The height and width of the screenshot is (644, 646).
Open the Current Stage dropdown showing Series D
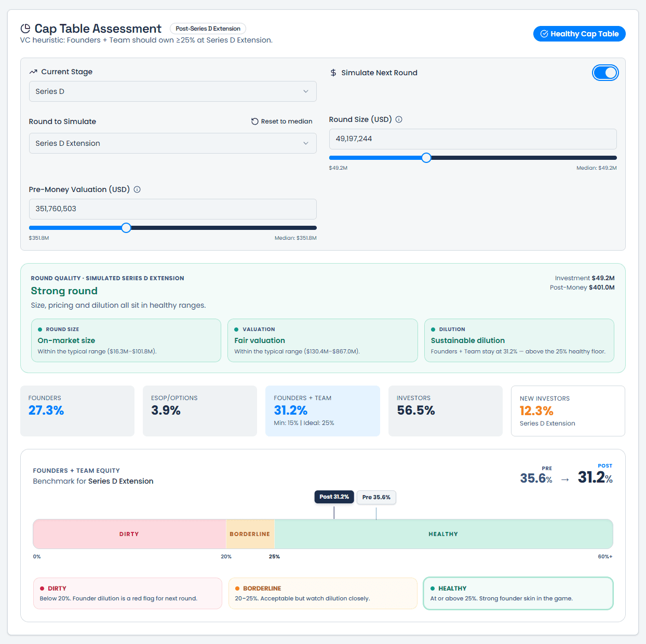tap(172, 91)
